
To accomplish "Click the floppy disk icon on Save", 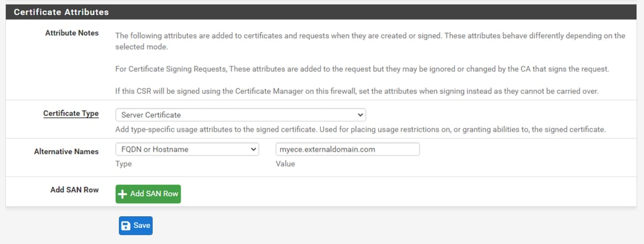I will [126, 225].
